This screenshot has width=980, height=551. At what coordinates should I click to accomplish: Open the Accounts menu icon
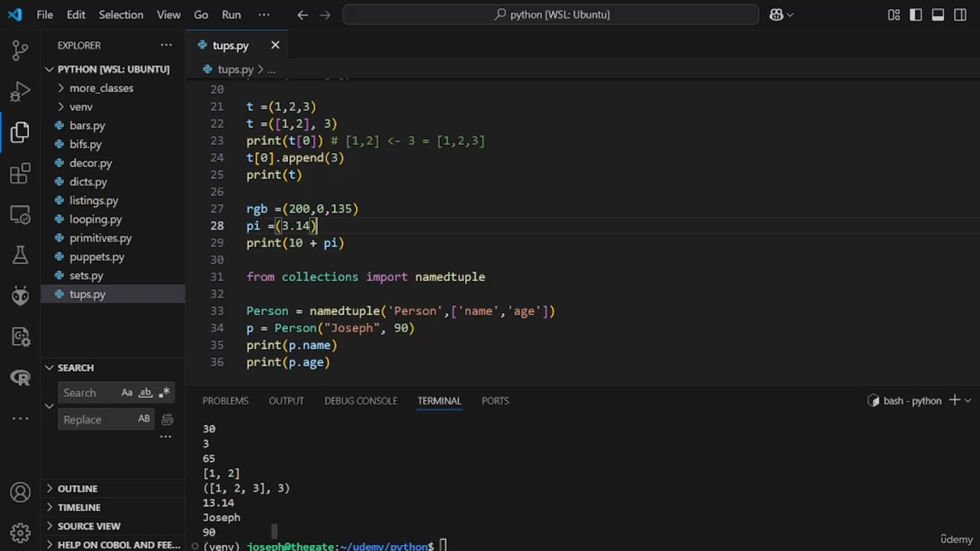coord(21,492)
